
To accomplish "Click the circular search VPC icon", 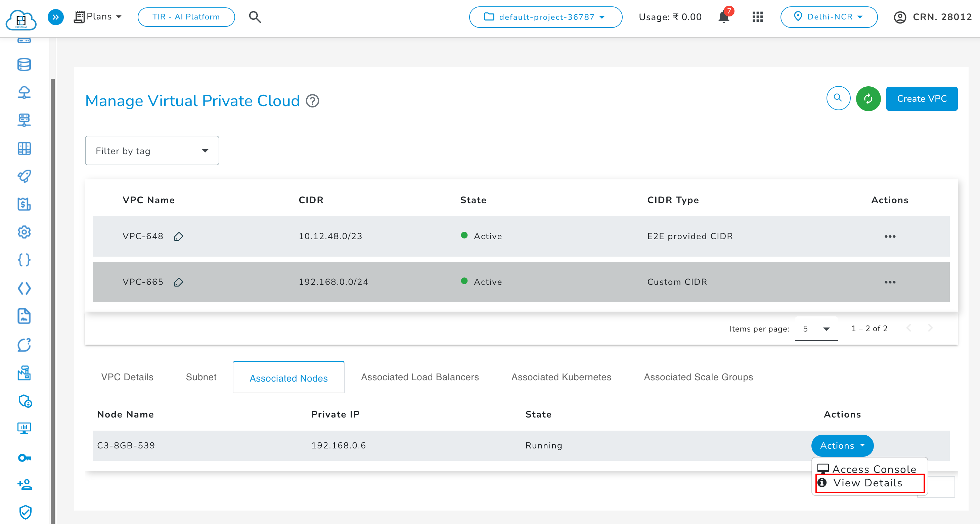I will (x=838, y=98).
